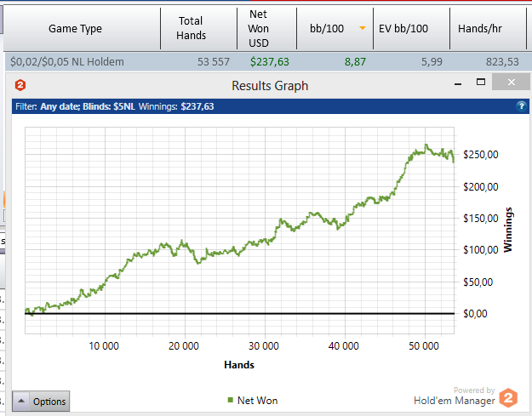Screen dimensions: 532x416
Task: Click the $237,63 net won cell
Action: [270, 62]
